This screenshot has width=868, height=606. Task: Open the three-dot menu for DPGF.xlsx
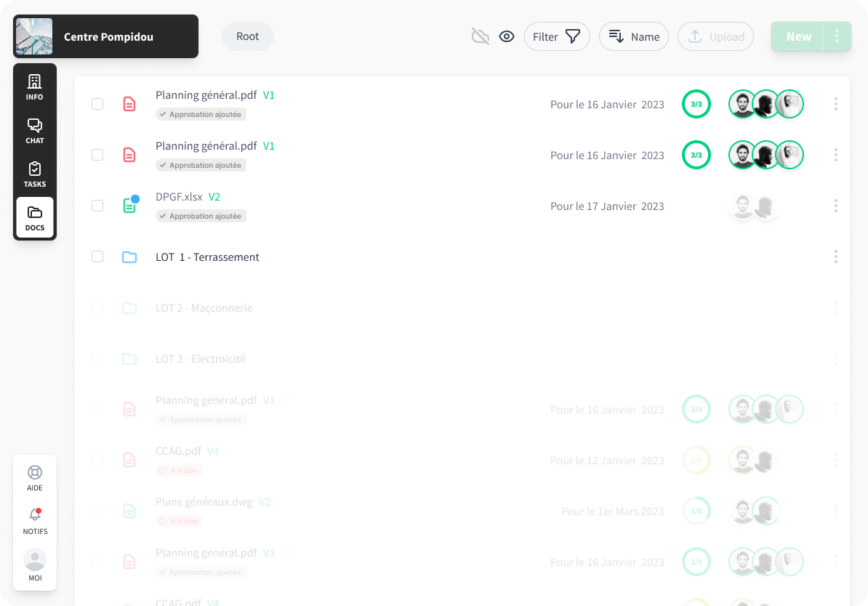(835, 206)
